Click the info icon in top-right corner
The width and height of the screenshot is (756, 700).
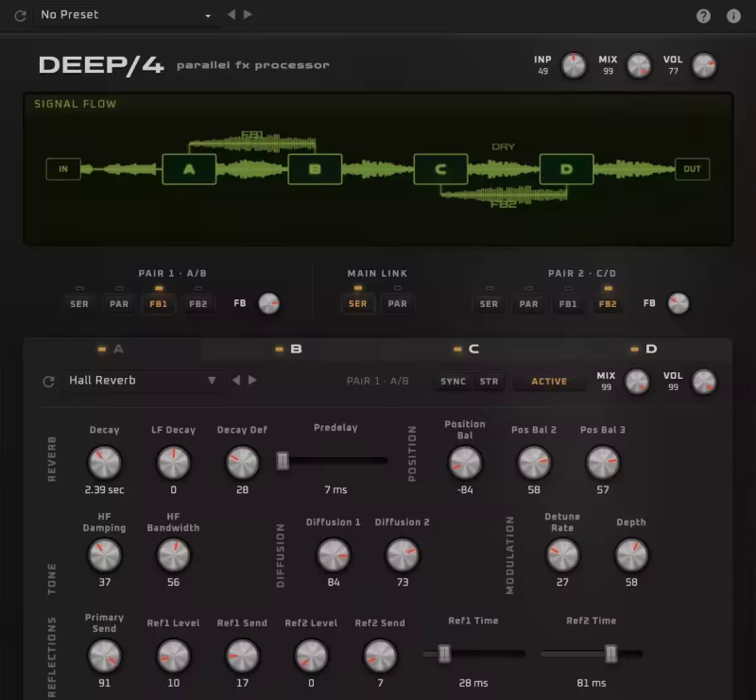point(733,15)
